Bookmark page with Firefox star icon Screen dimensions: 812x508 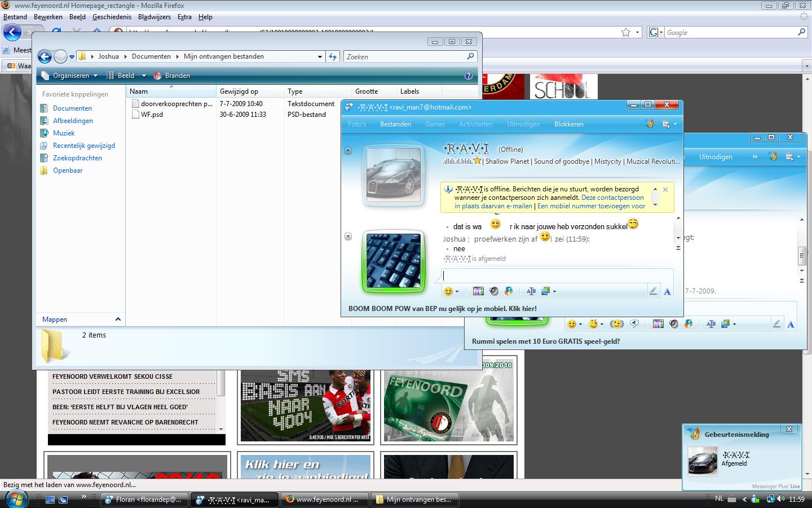pos(625,32)
